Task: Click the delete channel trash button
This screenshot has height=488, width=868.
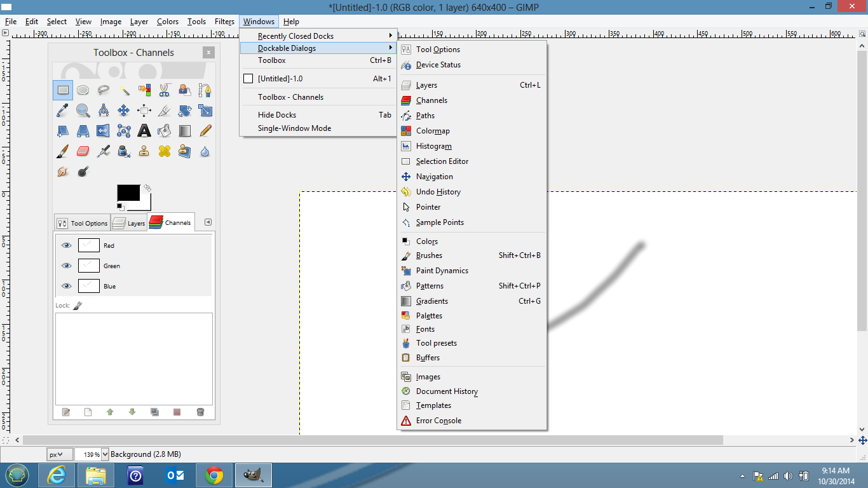Action: [x=200, y=412]
